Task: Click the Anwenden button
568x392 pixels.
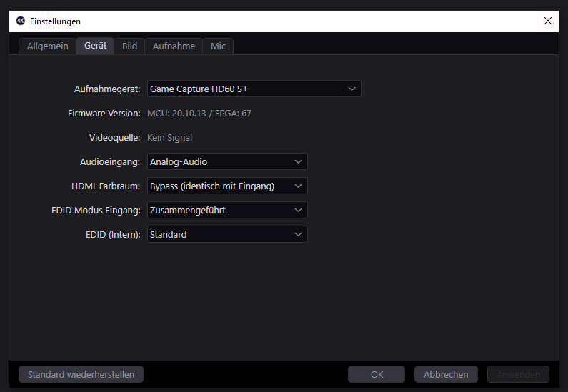Action: (518, 374)
